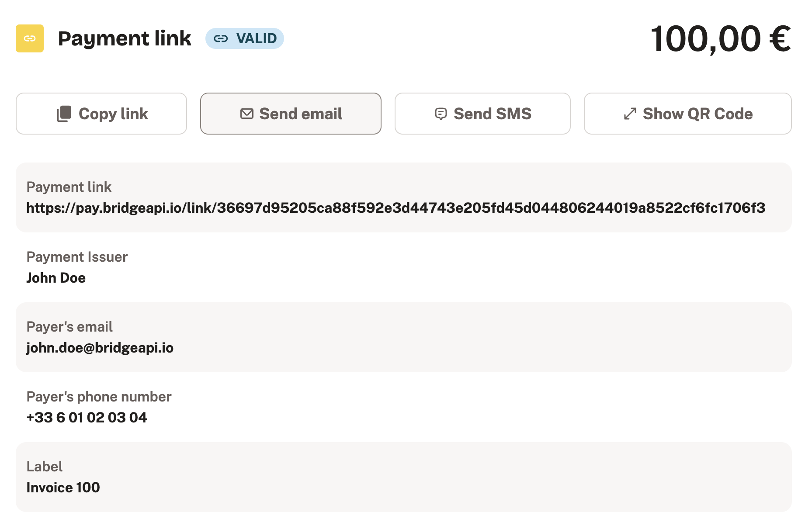Send the payment link by SMS
The height and width of the screenshot is (519, 812).
point(482,114)
